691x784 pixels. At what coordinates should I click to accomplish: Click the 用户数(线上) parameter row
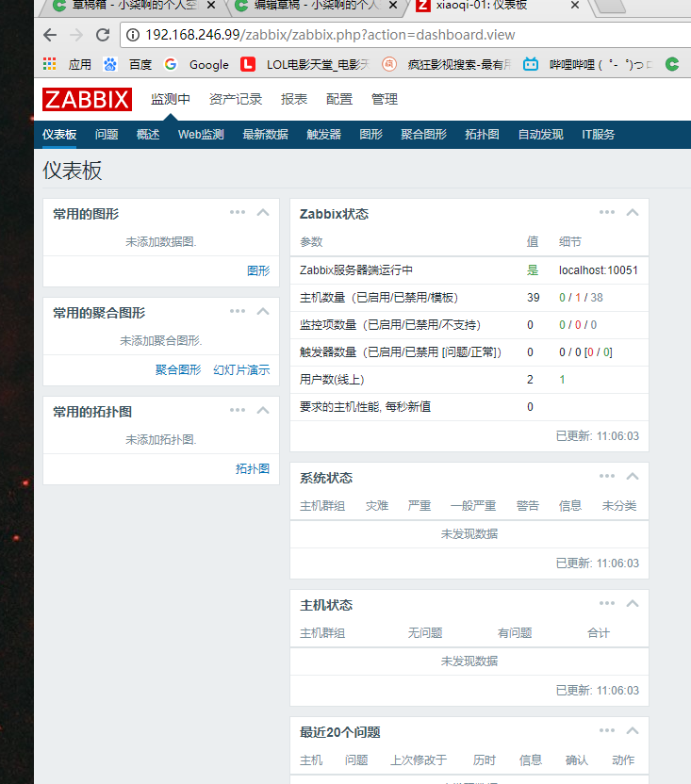tap(469, 380)
